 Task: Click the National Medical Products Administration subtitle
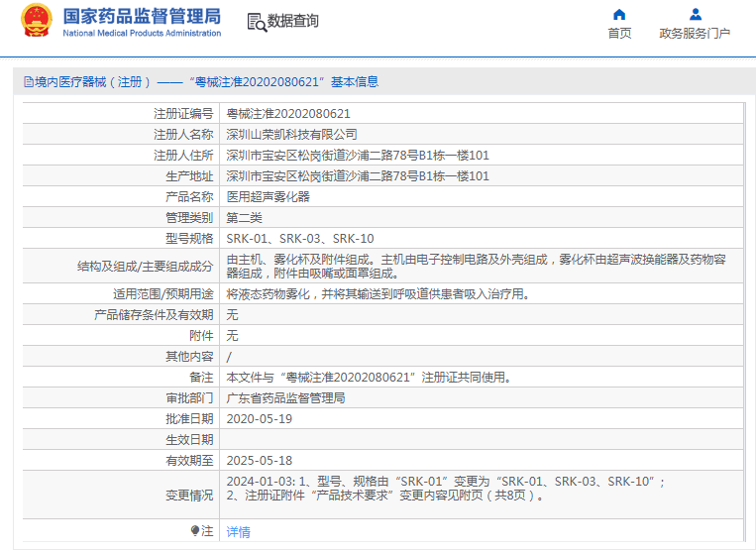click(x=142, y=34)
